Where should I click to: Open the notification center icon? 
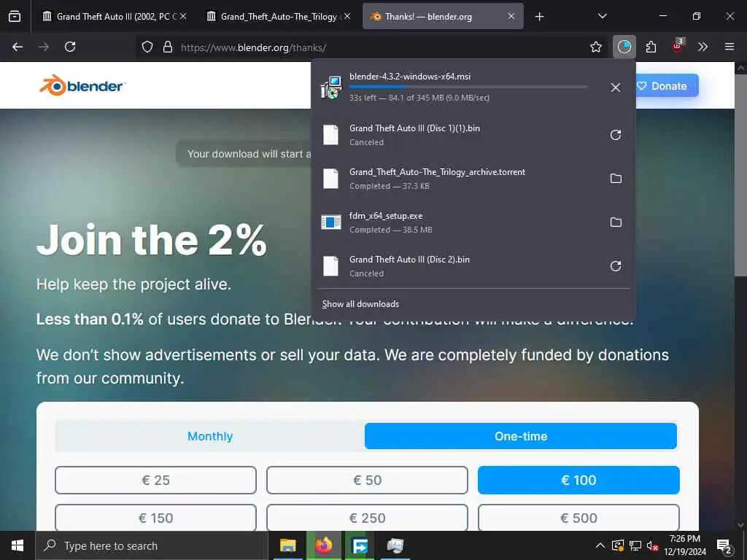[724, 546]
